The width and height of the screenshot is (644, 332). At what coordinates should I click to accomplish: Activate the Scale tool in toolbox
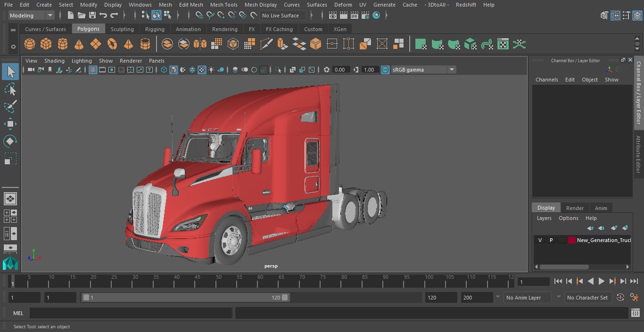pyautogui.click(x=10, y=159)
